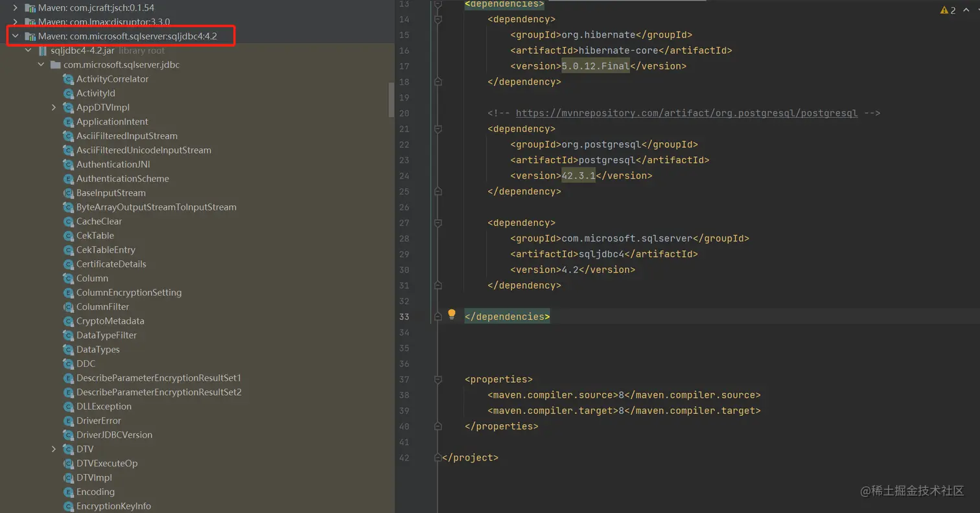
Task: Click the 42.3.1 version value
Action: (579, 176)
